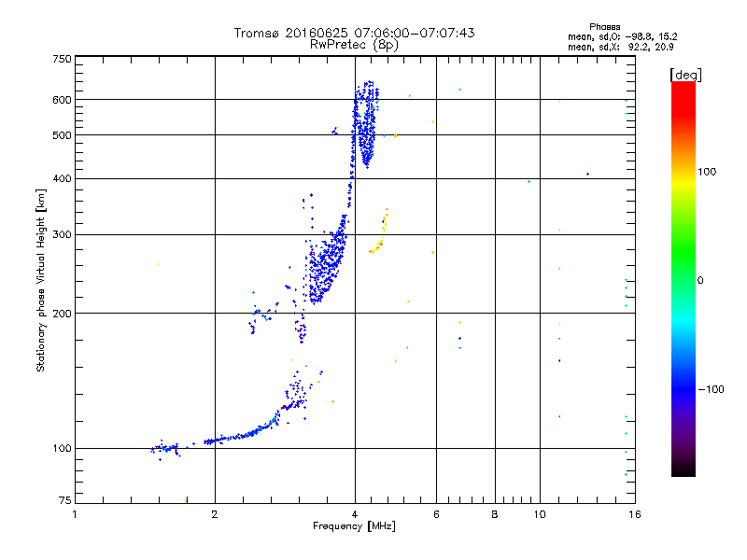Click the y-axis label '75'
Image resolution: width=747 pixels, height=560 pixels.
tap(65, 500)
